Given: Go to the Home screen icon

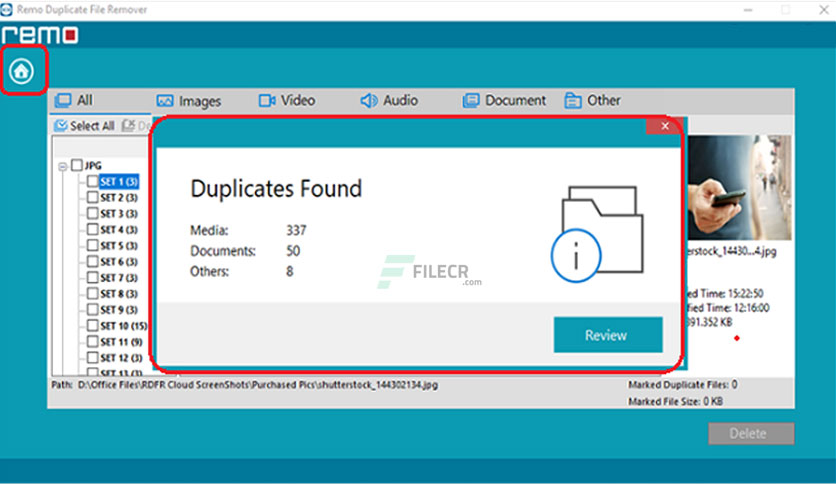Looking at the screenshot, I should pos(21,71).
